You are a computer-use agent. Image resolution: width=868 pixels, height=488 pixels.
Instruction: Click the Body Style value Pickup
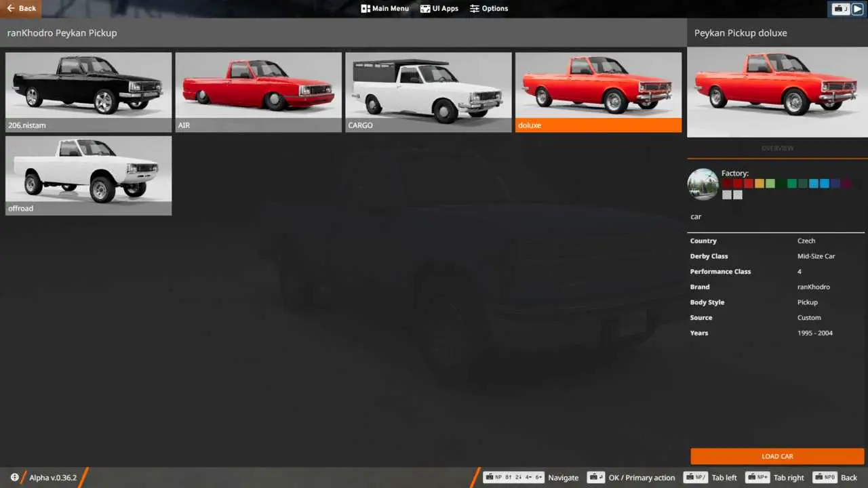click(x=808, y=302)
